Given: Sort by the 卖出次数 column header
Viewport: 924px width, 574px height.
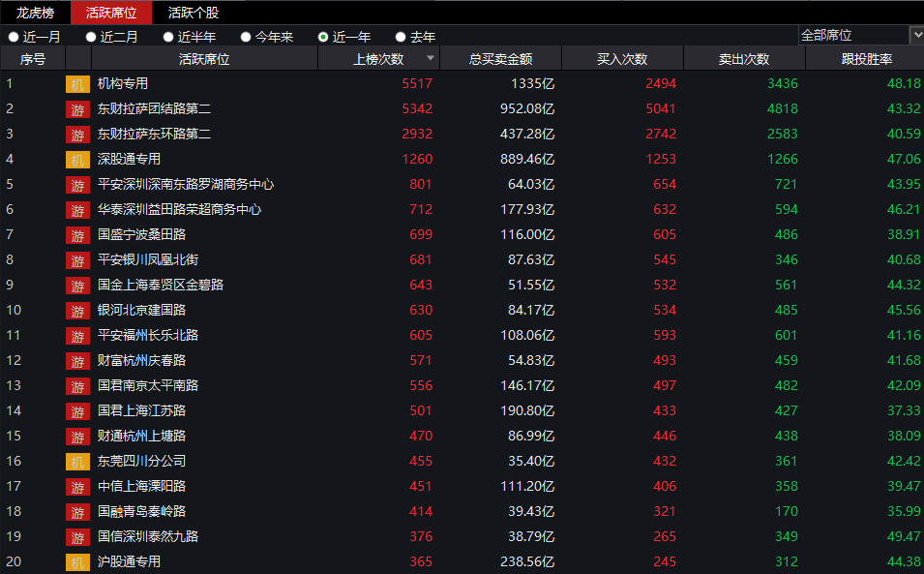Looking at the screenshot, I should tap(744, 59).
